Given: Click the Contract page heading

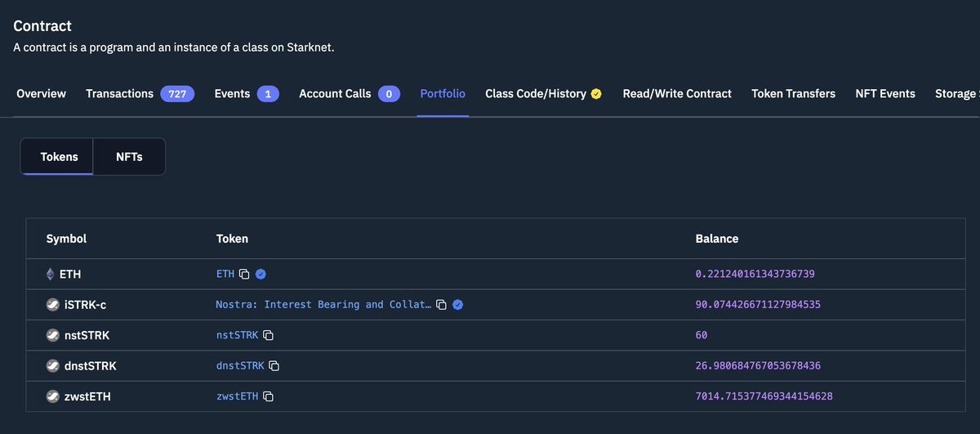Looking at the screenshot, I should [x=42, y=26].
